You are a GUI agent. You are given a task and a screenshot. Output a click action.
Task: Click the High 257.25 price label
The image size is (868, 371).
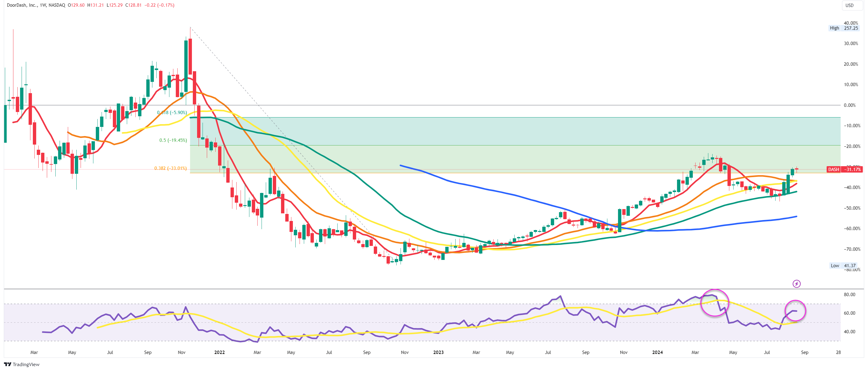(x=844, y=28)
